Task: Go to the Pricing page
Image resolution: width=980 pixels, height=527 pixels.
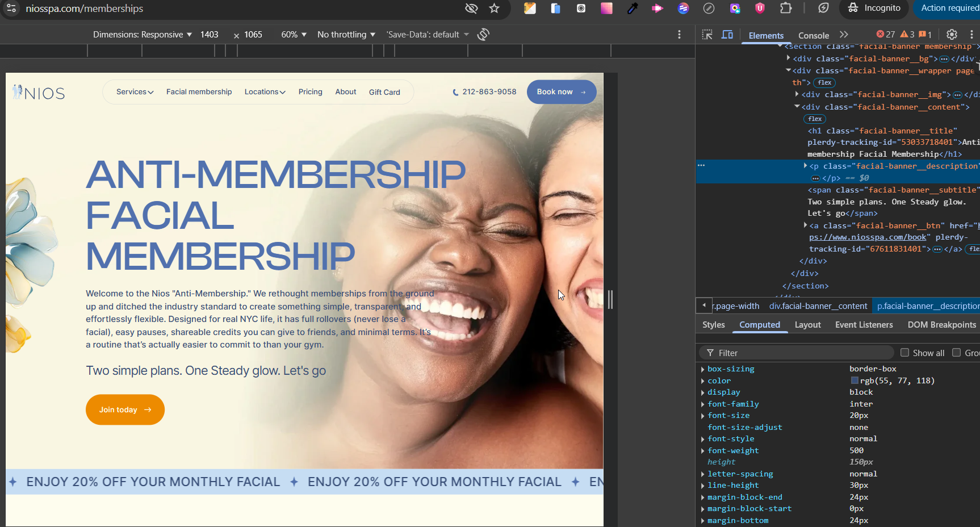Action: pos(311,92)
